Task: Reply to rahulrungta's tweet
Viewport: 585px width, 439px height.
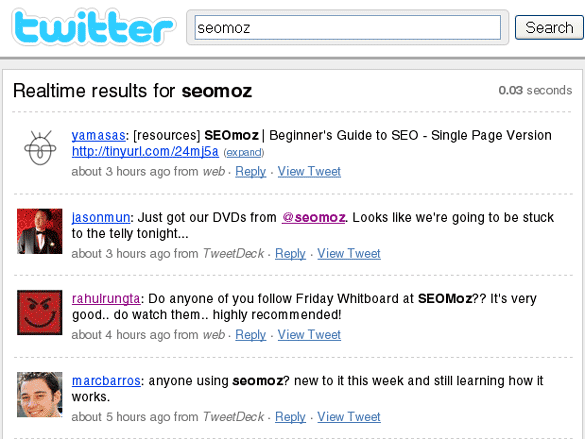Action: point(250,335)
